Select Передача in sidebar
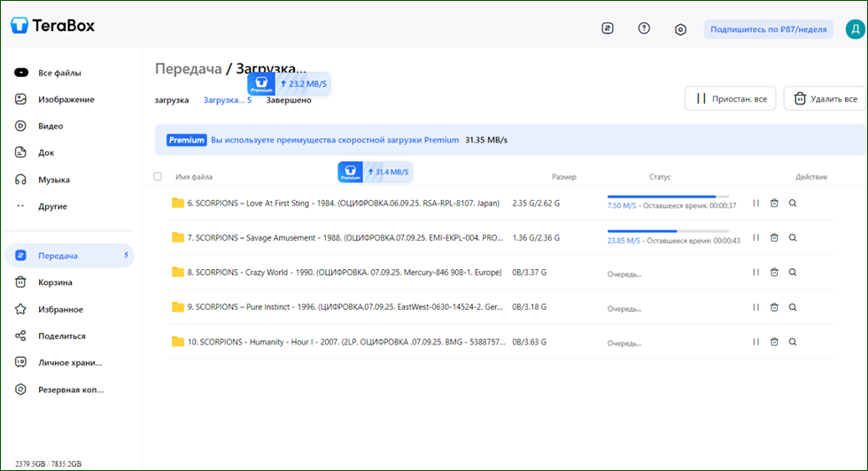The width and height of the screenshot is (868, 471). tap(70, 255)
